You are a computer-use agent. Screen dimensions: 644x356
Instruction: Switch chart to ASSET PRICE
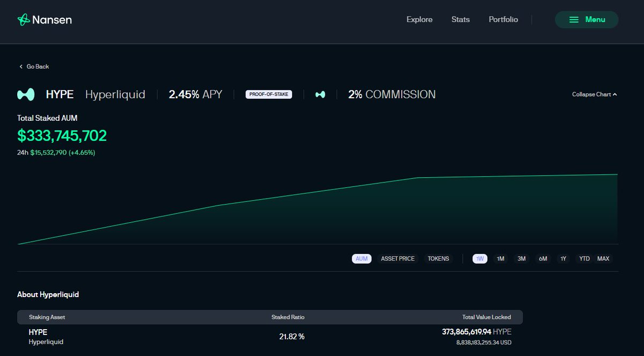(398, 259)
